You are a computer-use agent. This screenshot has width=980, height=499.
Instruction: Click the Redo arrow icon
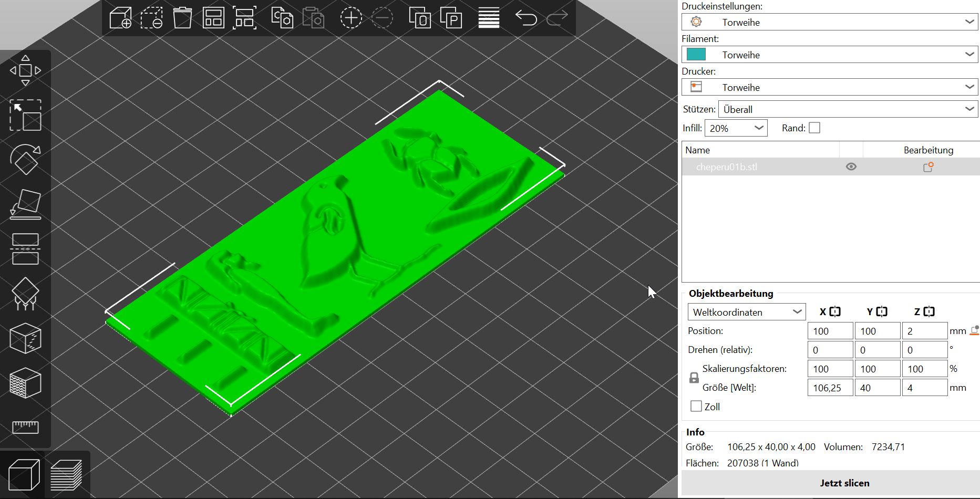click(x=557, y=18)
